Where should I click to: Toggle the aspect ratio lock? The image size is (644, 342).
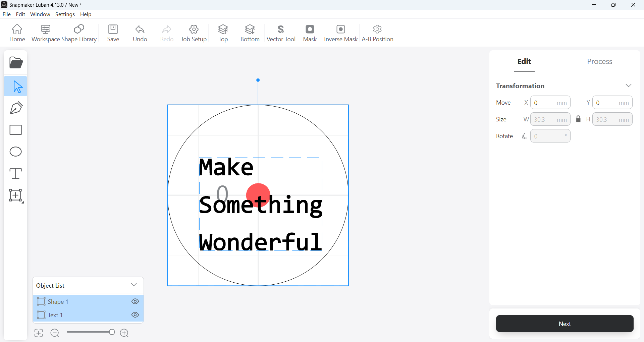point(578,119)
